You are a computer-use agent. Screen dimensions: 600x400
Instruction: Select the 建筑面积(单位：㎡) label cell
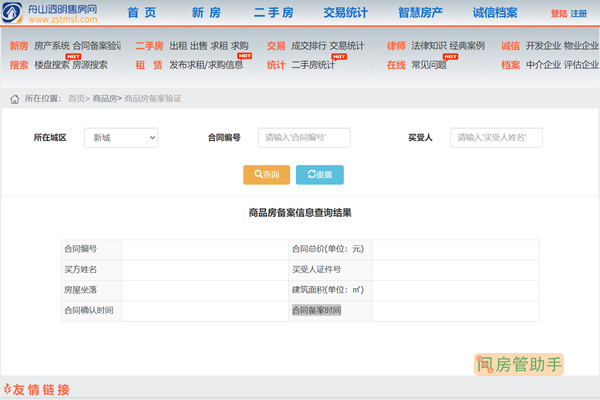pos(330,290)
